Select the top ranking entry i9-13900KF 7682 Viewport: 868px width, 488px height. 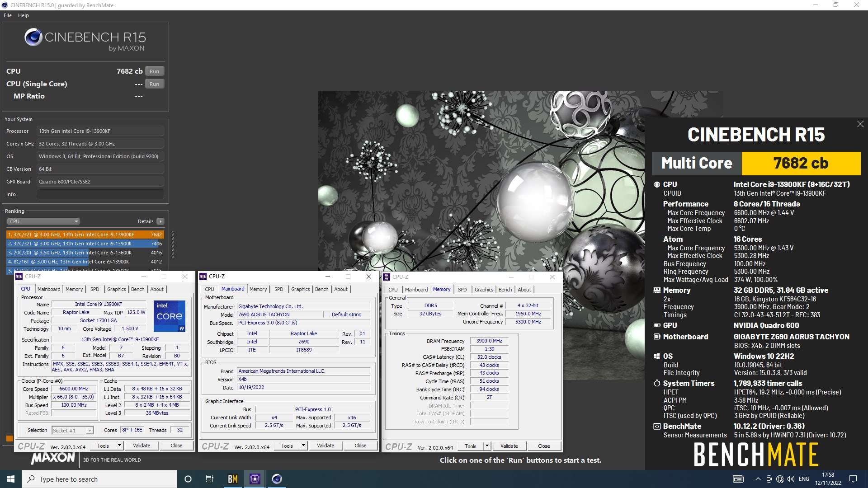(x=85, y=235)
